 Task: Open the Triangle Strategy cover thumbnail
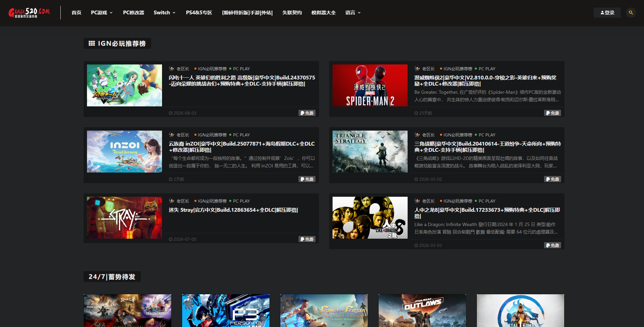[x=370, y=151]
